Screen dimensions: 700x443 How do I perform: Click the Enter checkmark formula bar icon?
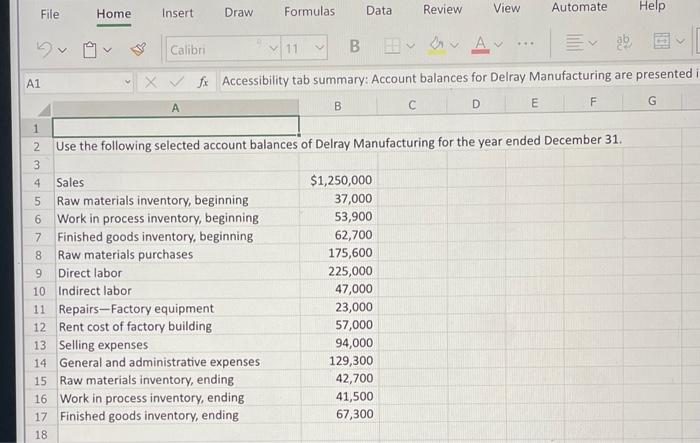(x=176, y=82)
